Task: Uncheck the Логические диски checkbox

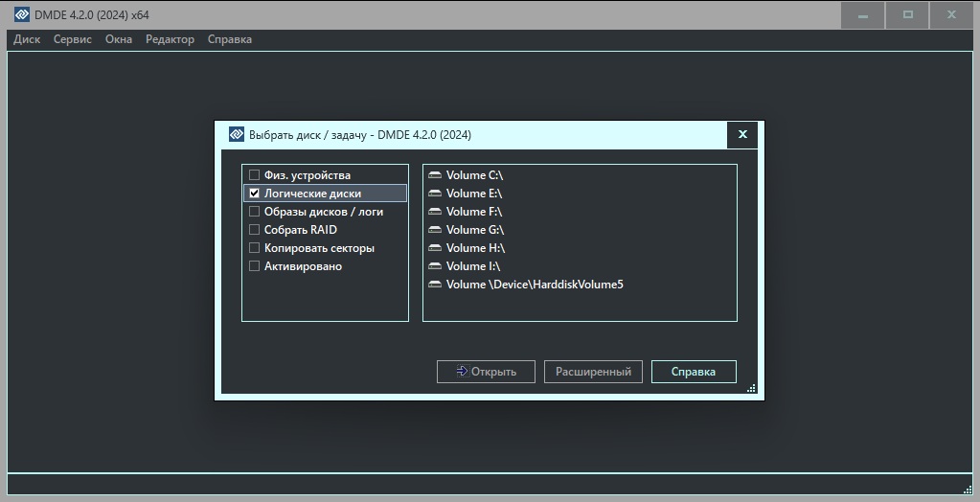Action: 255,194
